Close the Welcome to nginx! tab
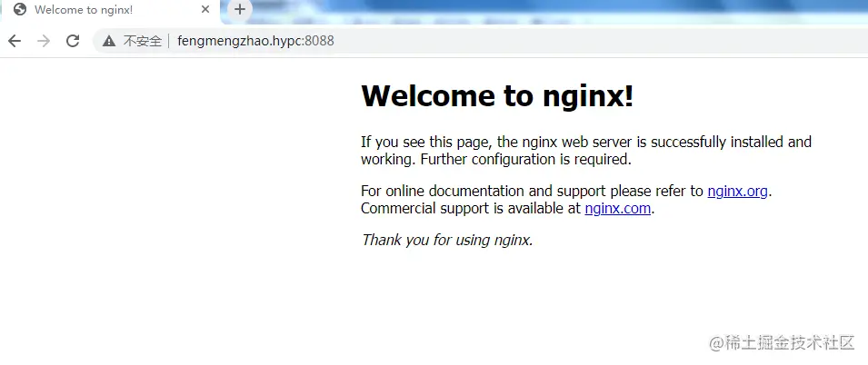Viewport: 868px width, 365px height. coord(205,10)
